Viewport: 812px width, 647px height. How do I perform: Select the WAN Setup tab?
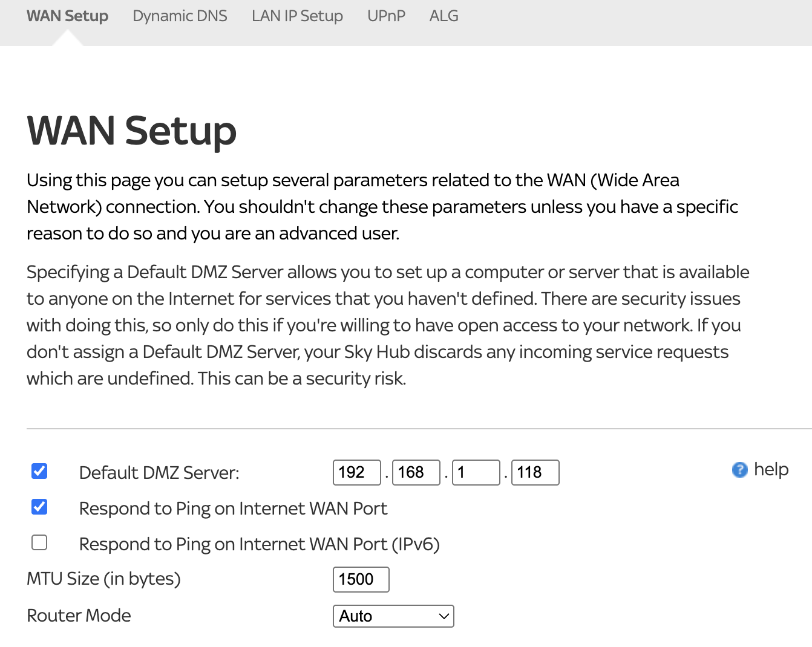[67, 16]
